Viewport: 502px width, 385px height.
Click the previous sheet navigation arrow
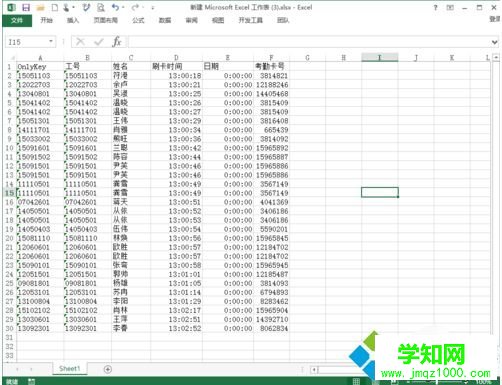(17, 369)
